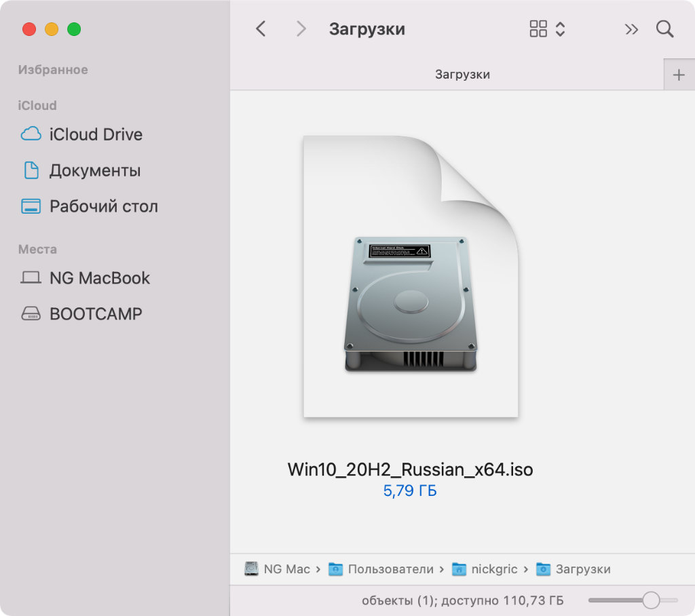Image resolution: width=695 pixels, height=616 pixels.
Task: Add a new tab with plus button
Action: pyautogui.click(x=679, y=75)
